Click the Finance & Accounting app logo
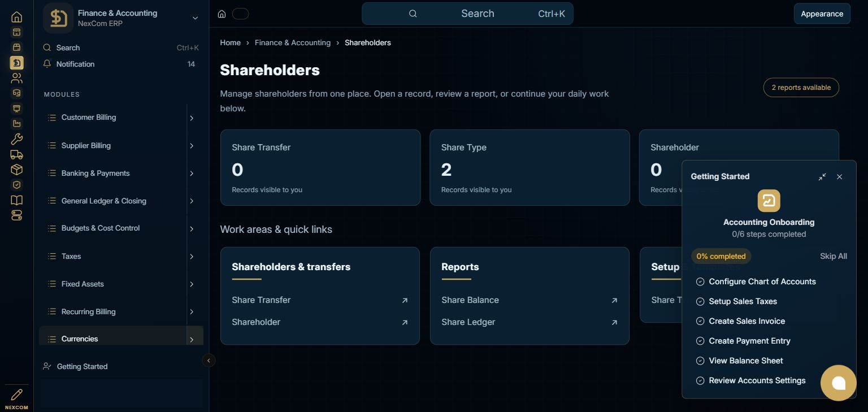The height and width of the screenshot is (412, 868). click(x=58, y=18)
